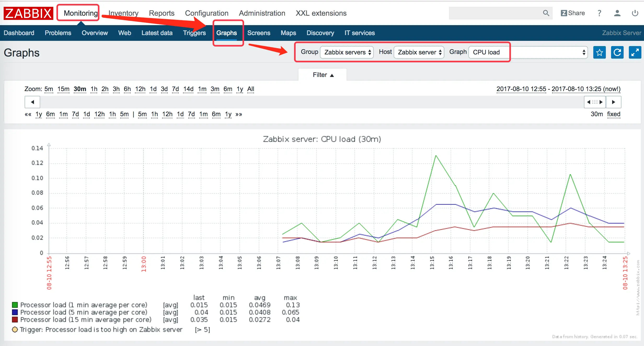Screen dimensions: 644x346
Task: Open the Group dropdown
Action: [x=347, y=52]
